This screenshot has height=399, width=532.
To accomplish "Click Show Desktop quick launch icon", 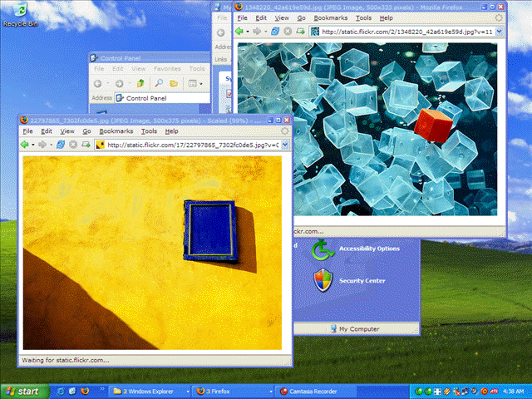I will point(72,392).
